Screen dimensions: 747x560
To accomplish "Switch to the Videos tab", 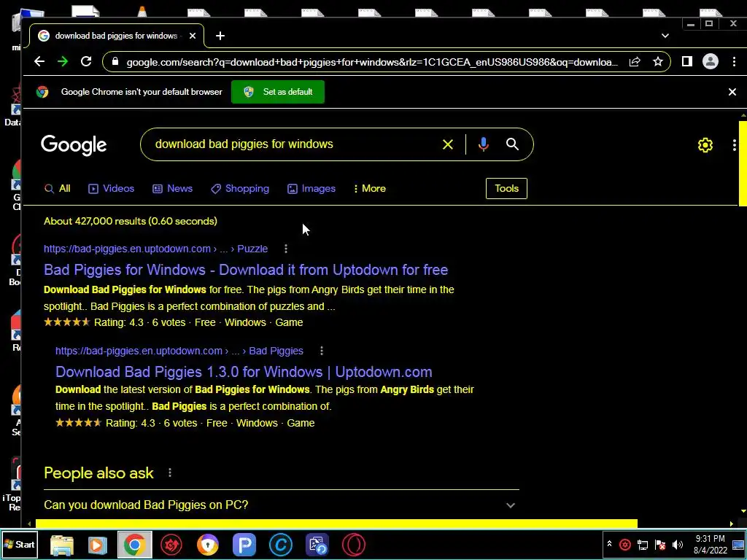I will coord(112,189).
